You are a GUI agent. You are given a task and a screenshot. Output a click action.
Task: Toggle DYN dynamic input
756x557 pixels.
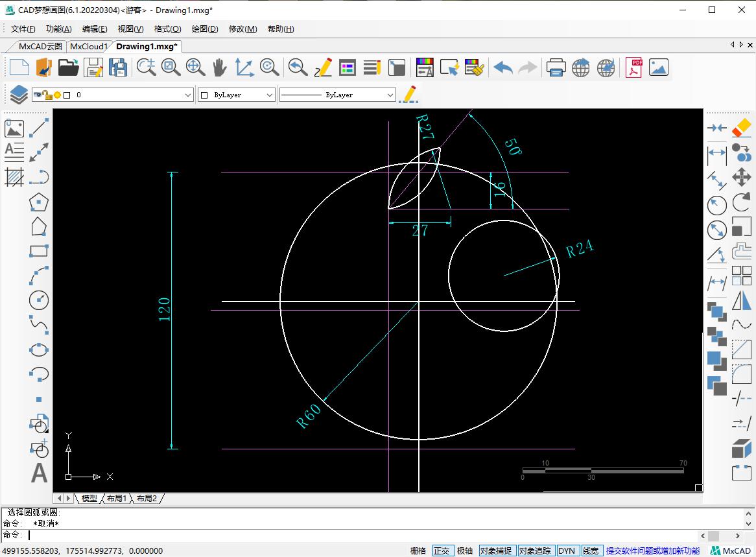coord(567,551)
